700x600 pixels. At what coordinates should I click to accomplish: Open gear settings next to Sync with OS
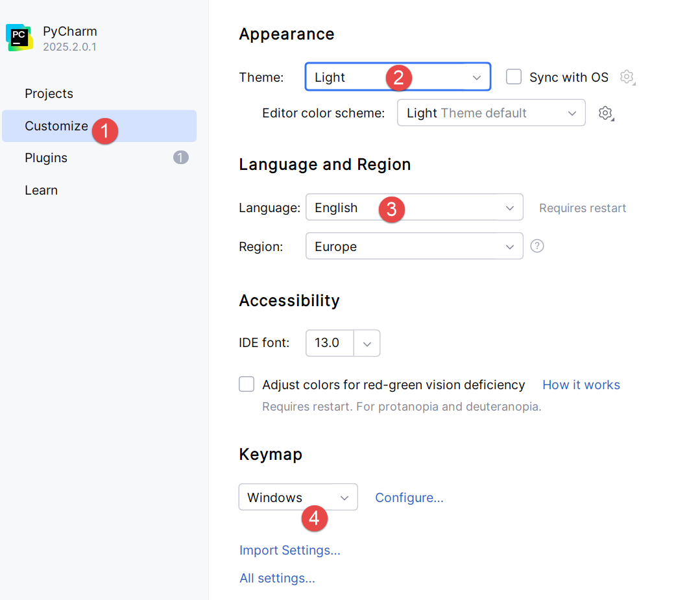click(626, 77)
